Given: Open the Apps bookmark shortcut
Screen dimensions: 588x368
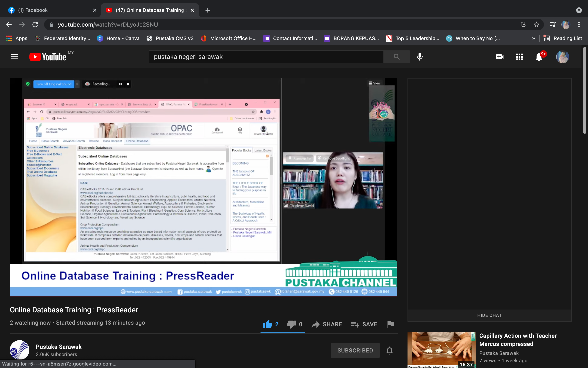Looking at the screenshot, I should tap(17, 38).
